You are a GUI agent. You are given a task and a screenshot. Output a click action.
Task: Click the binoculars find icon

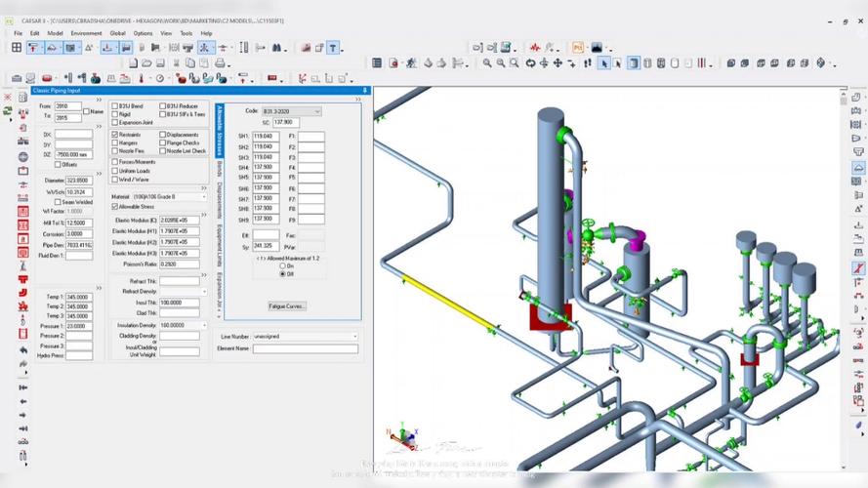(276, 48)
